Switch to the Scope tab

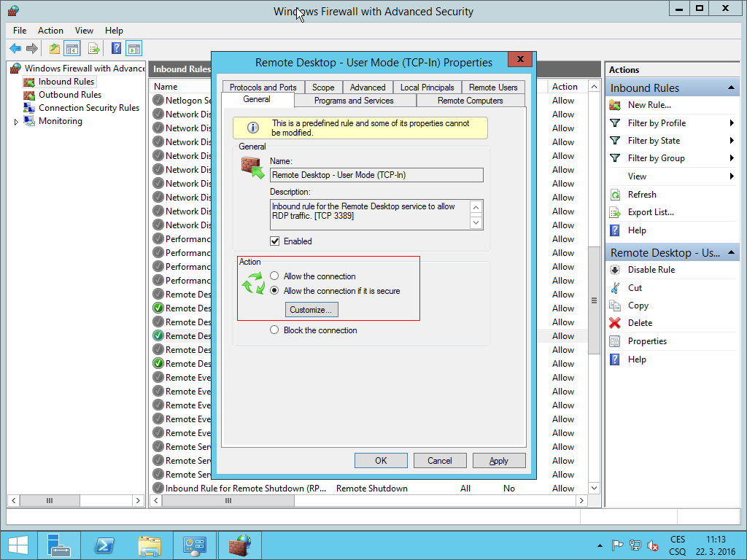point(323,87)
